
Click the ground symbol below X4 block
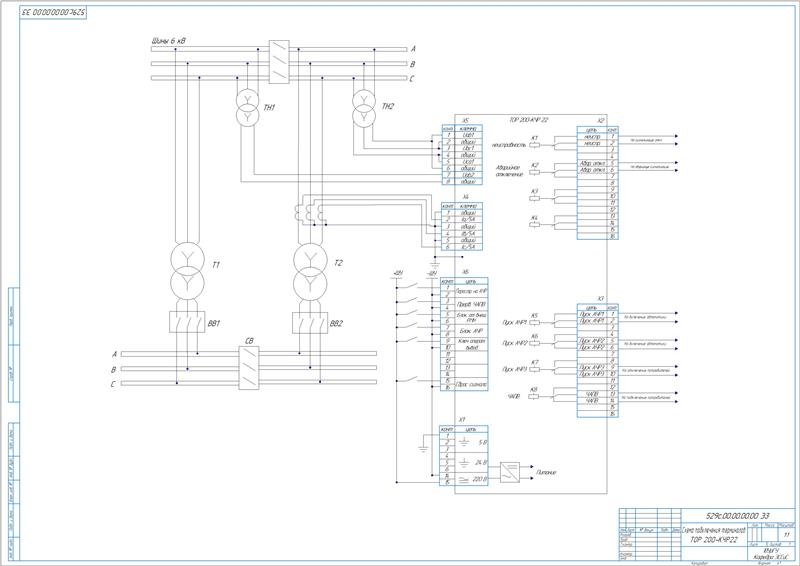[435, 265]
